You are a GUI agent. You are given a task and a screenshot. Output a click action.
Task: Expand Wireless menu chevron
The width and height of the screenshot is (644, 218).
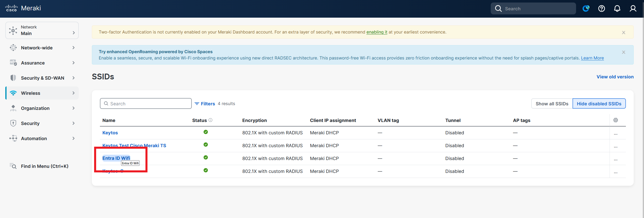point(73,93)
